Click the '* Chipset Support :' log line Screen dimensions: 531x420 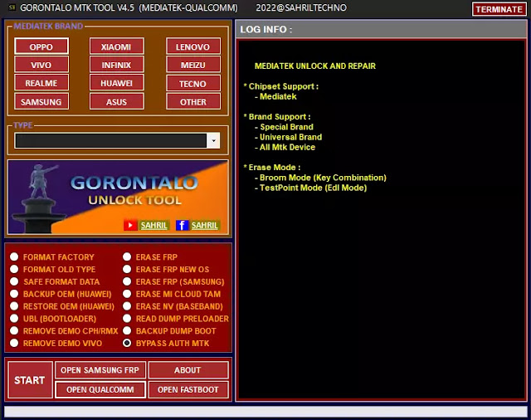coord(280,86)
